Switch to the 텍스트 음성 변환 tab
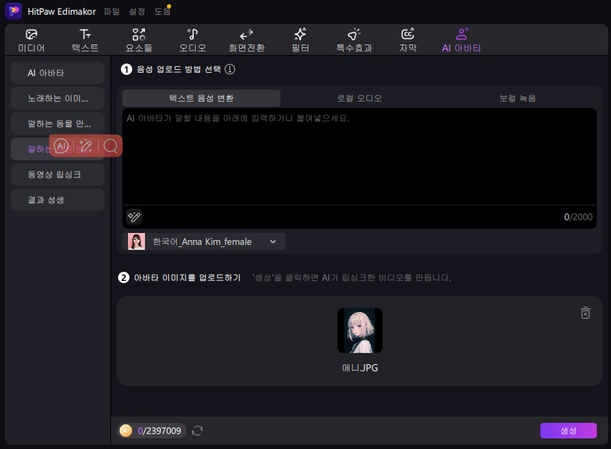Image resolution: width=611 pixels, height=449 pixels. tap(201, 98)
